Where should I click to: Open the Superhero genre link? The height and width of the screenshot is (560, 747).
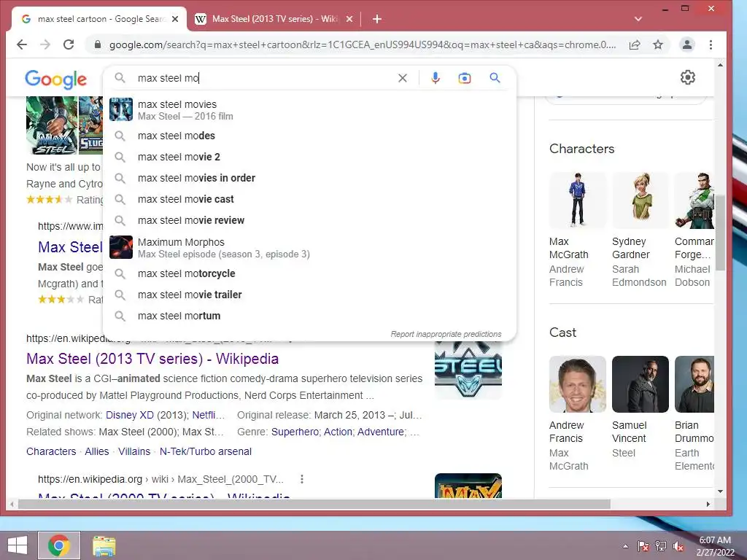click(295, 432)
